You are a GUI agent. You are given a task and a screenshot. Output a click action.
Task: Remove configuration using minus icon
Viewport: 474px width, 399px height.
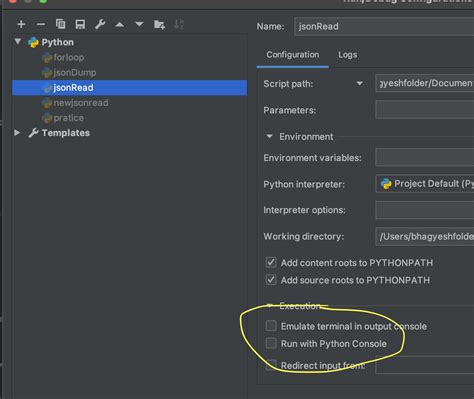(41, 24)
